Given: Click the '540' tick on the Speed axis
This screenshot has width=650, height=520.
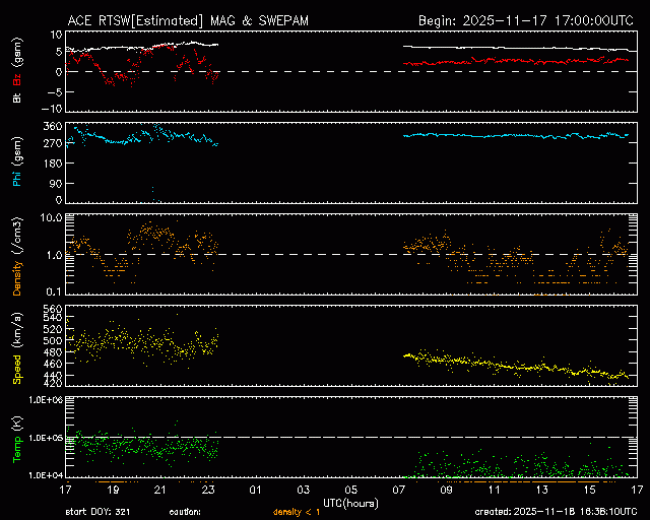Looking at the screenshot, I should 53,318.
